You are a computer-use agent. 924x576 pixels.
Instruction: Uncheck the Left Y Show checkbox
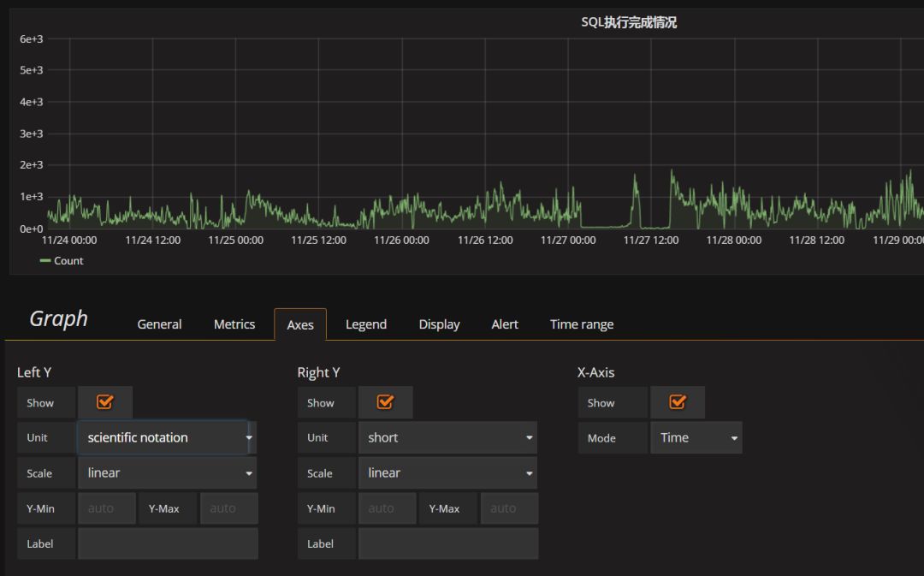pos(105,402)
